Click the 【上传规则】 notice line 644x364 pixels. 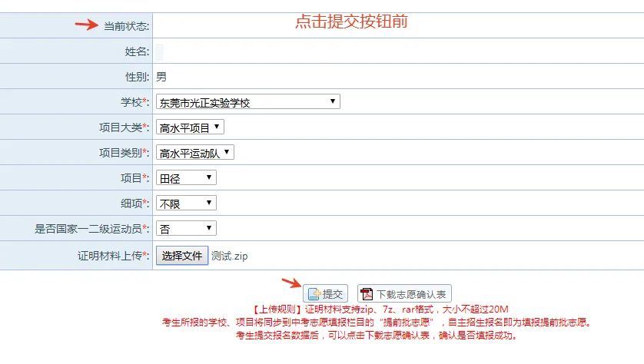tap(380, 309)
